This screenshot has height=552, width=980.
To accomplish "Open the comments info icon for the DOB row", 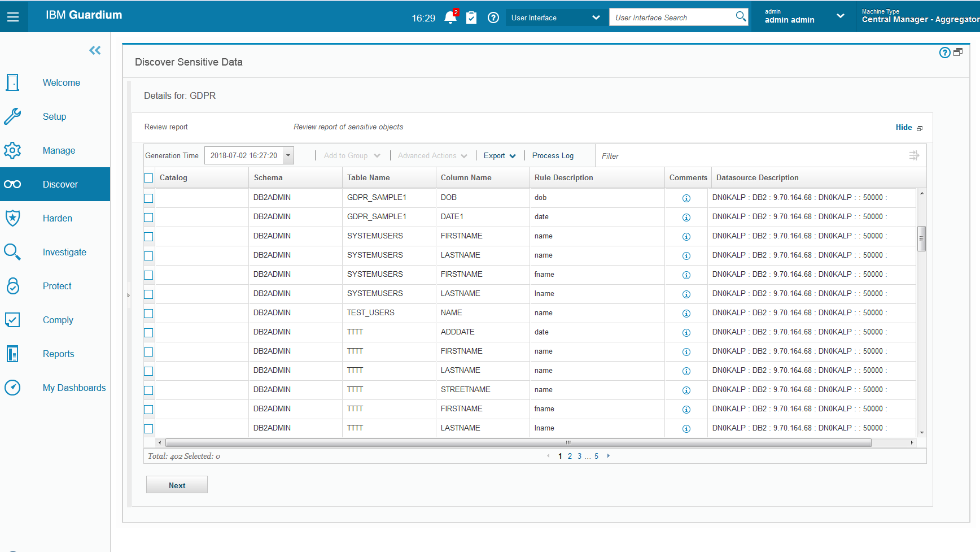I will 686,198.
